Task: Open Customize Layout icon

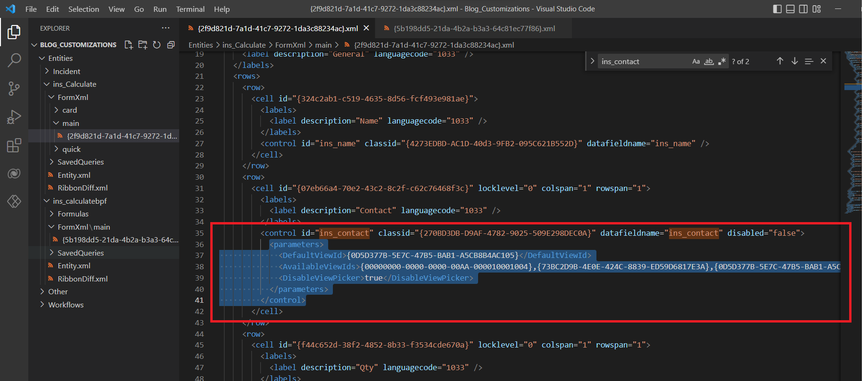Action: pyautogui.click(x=817, y=9)
